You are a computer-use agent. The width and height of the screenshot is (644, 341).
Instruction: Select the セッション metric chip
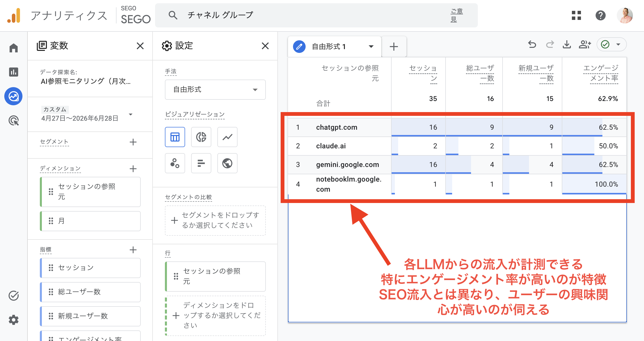point(90,268)
